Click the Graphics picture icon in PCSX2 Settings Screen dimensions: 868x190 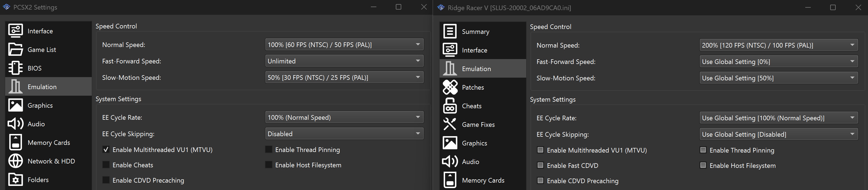16,105
